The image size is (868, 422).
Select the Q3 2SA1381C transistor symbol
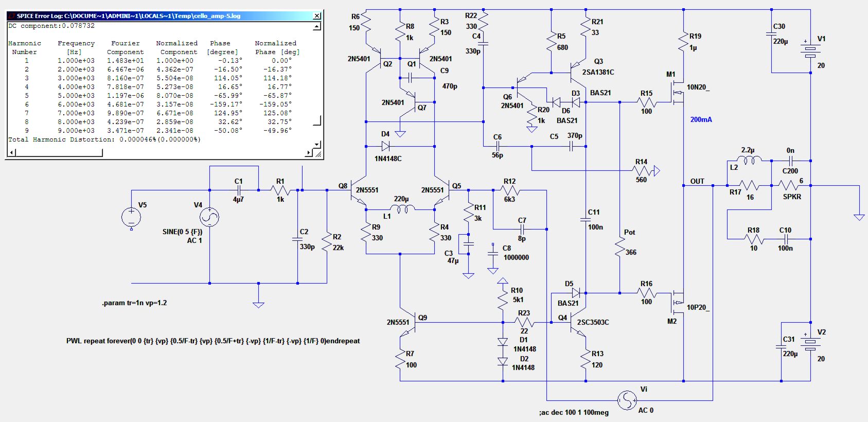coord(579,73)
